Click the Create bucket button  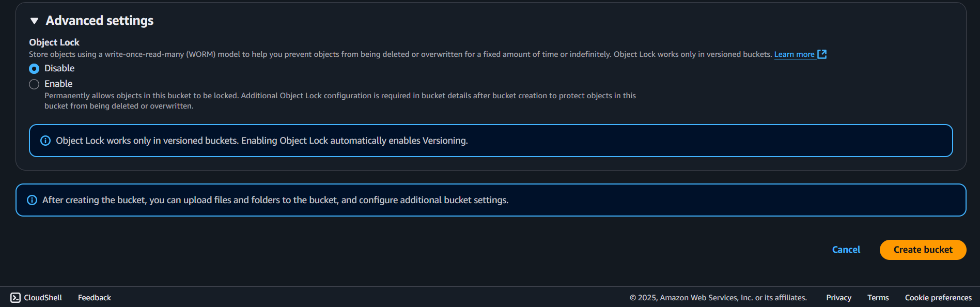pyautogui.click(x=923, y=250)
